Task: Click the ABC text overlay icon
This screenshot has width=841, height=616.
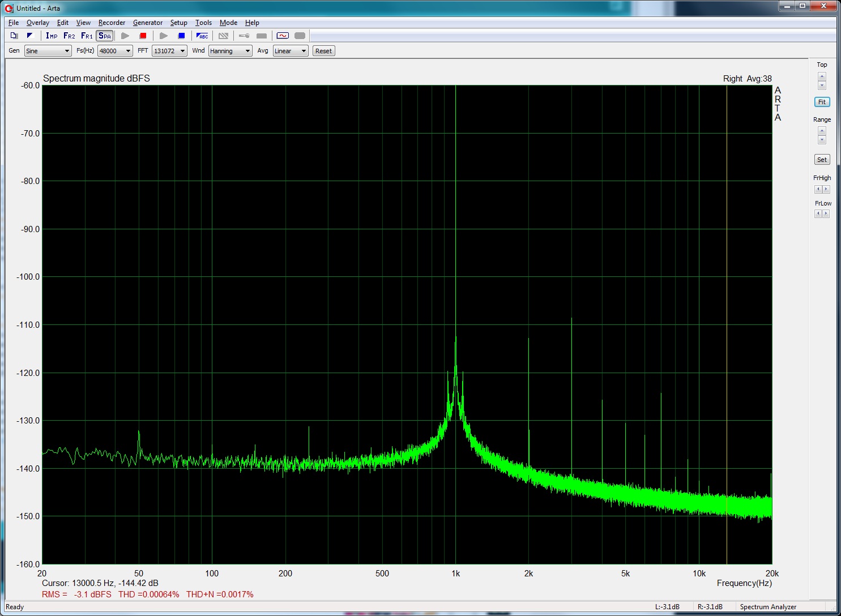Action: click(202, 36)
